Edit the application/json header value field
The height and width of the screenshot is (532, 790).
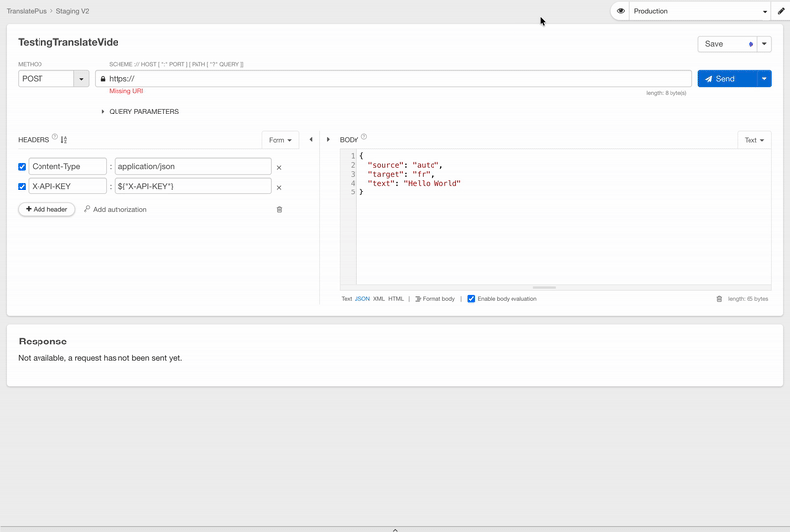click(193, 166)
